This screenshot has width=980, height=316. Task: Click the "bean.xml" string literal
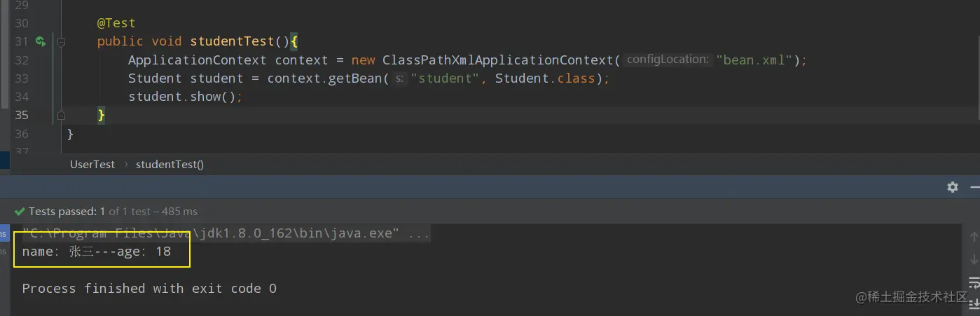pos(754,60)
